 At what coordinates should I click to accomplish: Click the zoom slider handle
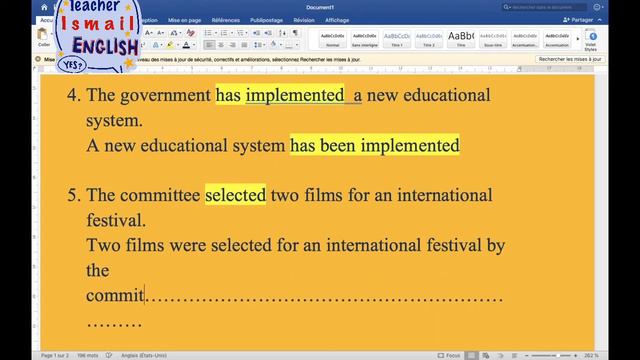tap(558, 356)
